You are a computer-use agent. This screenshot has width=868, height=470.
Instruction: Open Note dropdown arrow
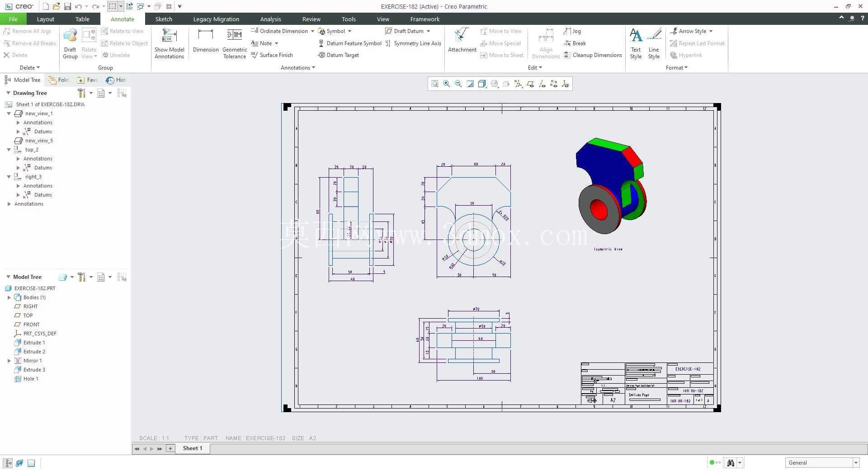(276, 43)
